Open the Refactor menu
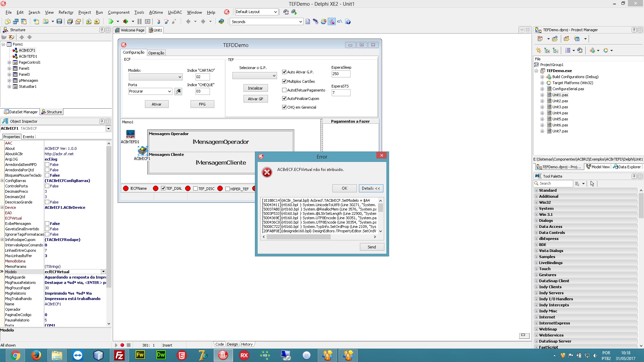 tap(66, 12)
